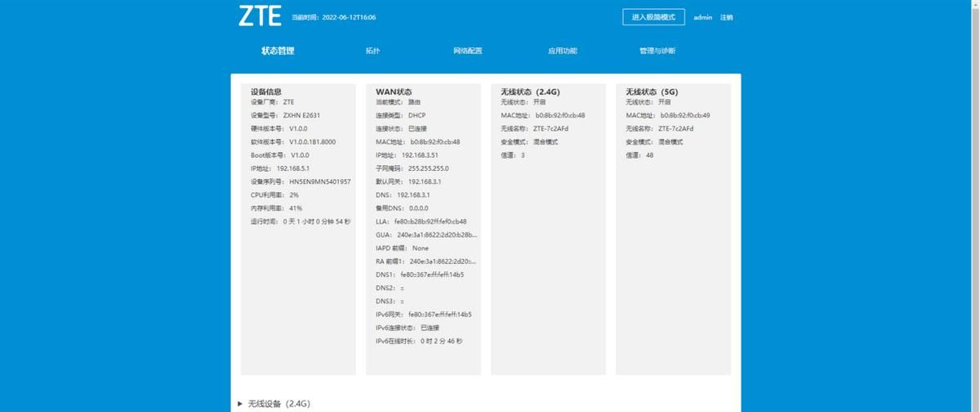Select the 无线状态 (5G) heading
This screenshot has height=412, width=980.
click(x=652, y=92)
